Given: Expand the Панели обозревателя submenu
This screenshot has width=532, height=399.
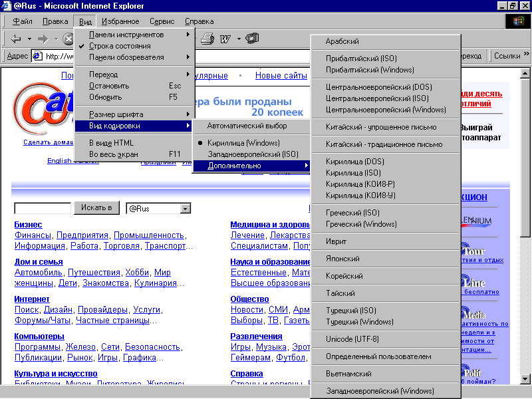Looking at the screenshot, I should pyautogui.click(x=134, y=57).
